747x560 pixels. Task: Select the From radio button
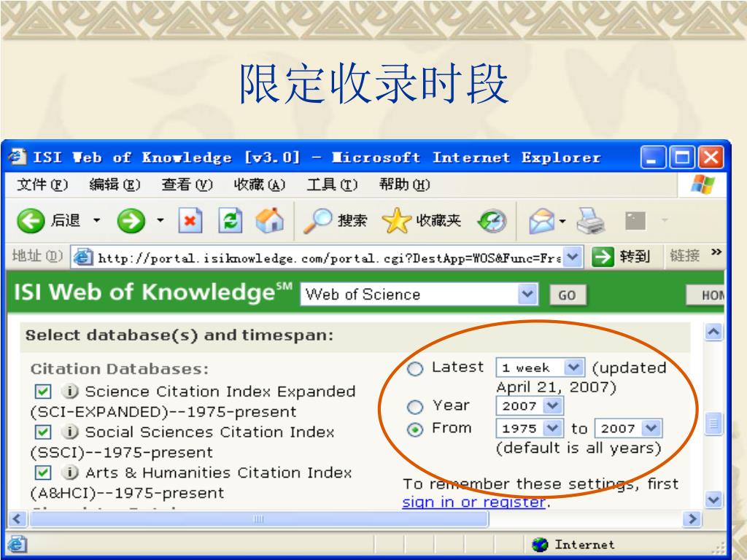(x=415, y=430)
